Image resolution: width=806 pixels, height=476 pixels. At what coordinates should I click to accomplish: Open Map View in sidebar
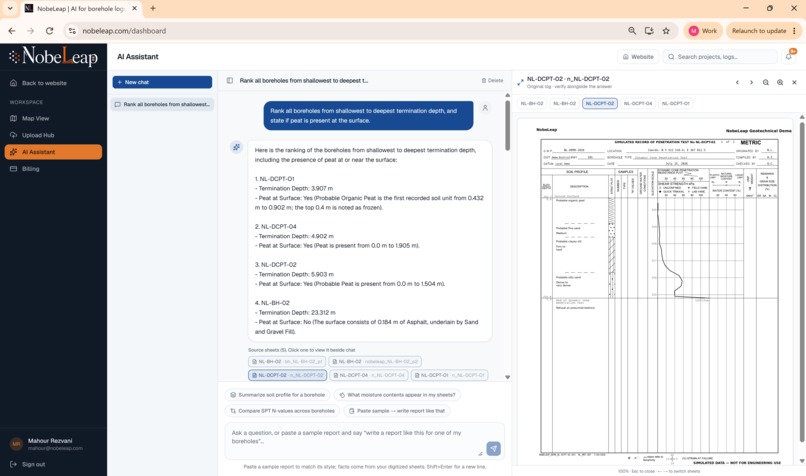30,118
